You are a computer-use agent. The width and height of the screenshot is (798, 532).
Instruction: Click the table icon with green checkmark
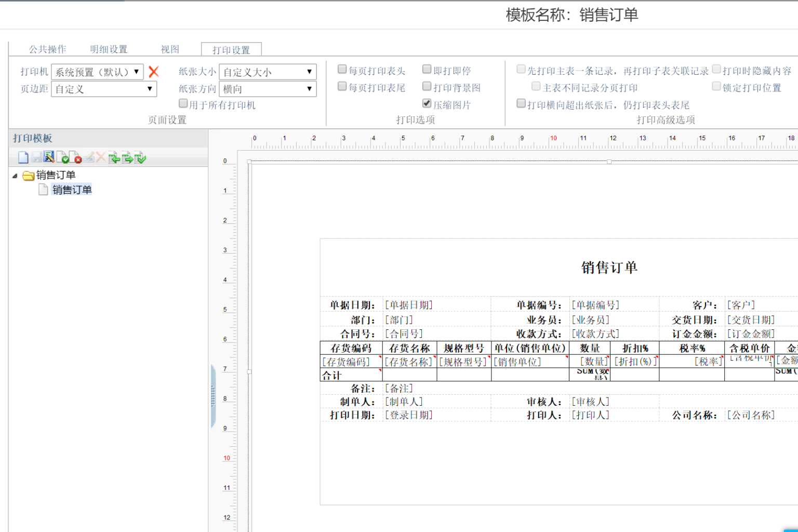coord(140,157)
